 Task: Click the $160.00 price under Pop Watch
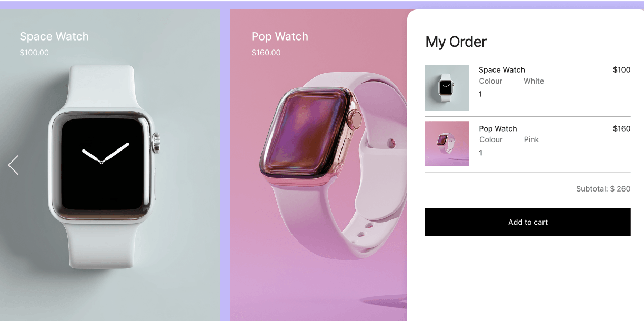click(x=266, y=53)
